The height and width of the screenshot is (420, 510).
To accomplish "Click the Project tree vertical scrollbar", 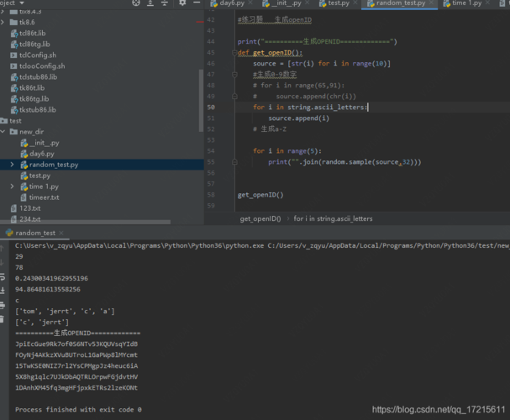I will pos(201,100).
